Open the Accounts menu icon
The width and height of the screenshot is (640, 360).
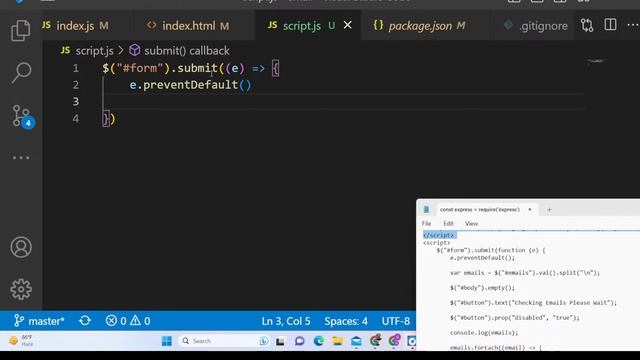coord(21,247)
